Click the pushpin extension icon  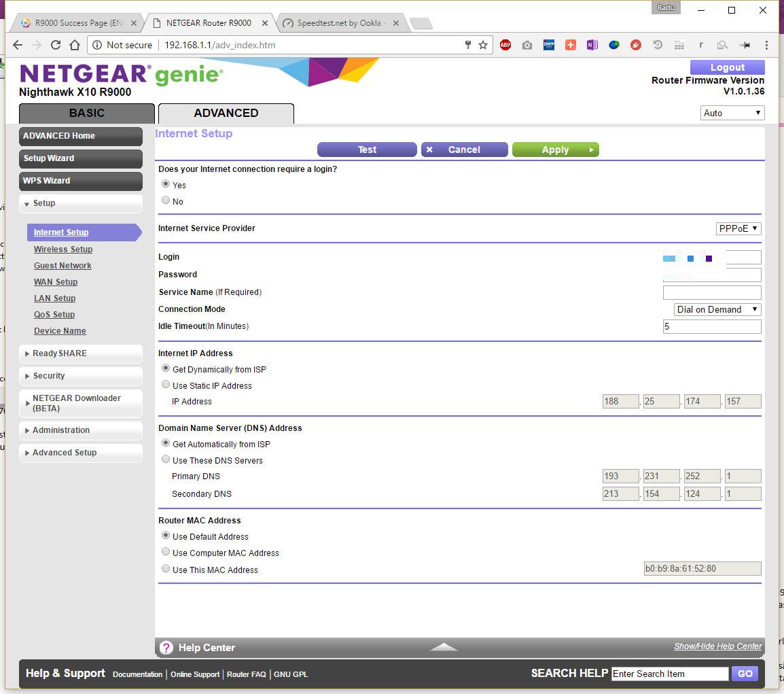745,45
